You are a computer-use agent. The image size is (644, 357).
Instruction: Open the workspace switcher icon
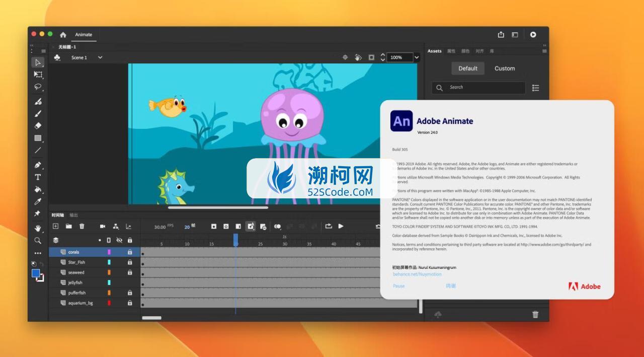[515, 35]
